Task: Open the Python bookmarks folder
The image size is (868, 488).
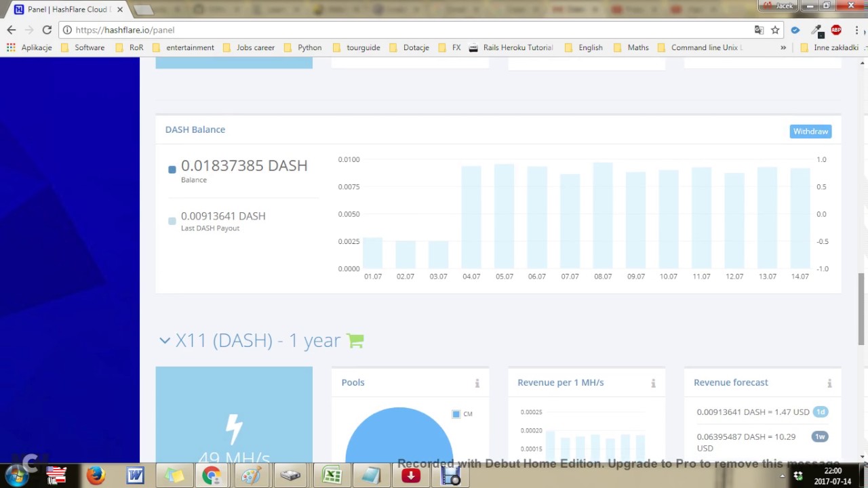Action: point(302,47)
